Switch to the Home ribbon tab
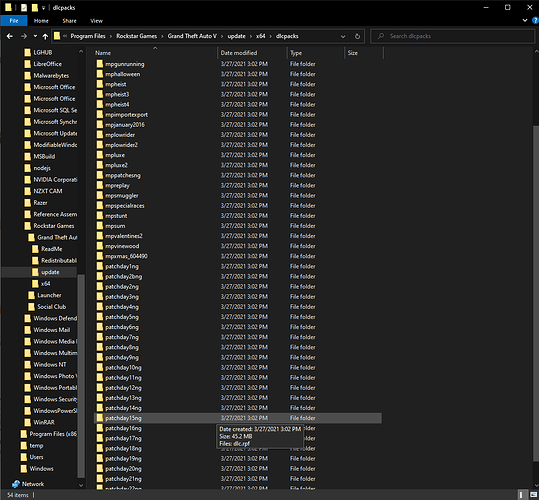The width and height of the screenshot is (539, 500). 41,21
